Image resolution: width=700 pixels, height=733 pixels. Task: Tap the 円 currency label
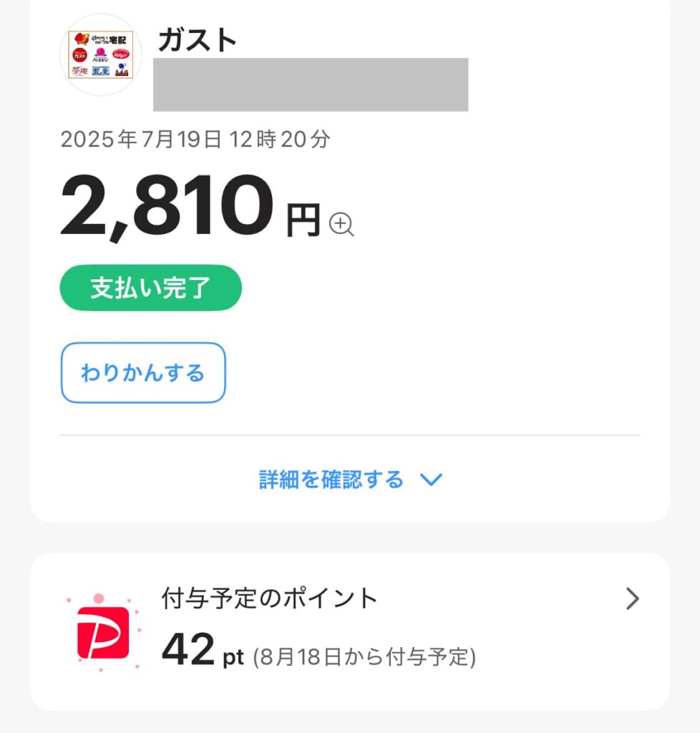pos(303,220)
